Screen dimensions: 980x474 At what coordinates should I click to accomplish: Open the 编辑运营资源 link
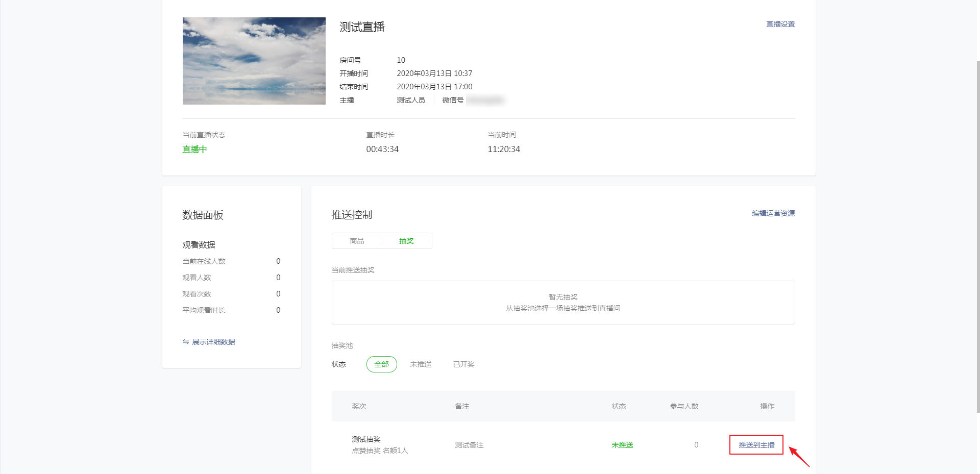pos(773,213)
